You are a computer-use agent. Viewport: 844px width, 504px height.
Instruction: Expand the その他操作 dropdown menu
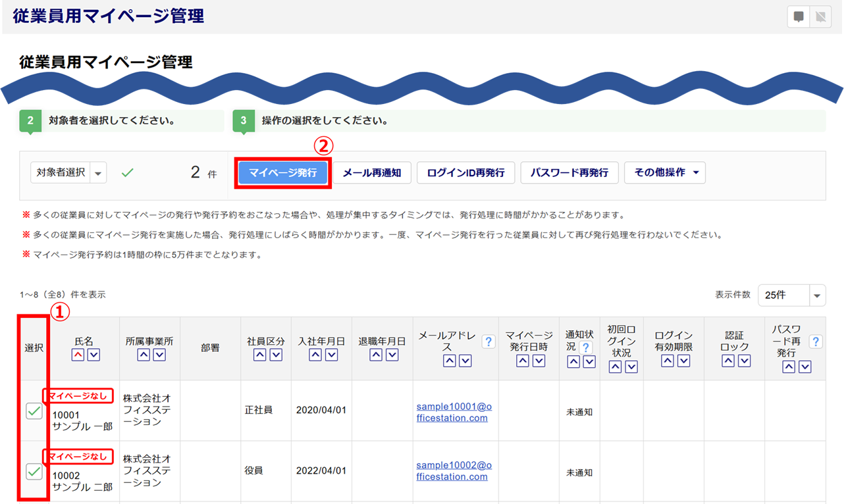tap(665, 172)
